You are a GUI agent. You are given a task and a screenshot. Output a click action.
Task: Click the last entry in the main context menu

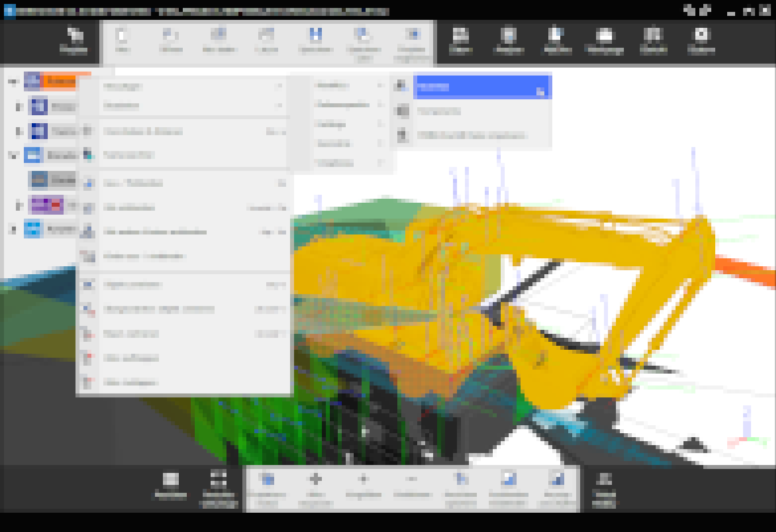point(131,383)
